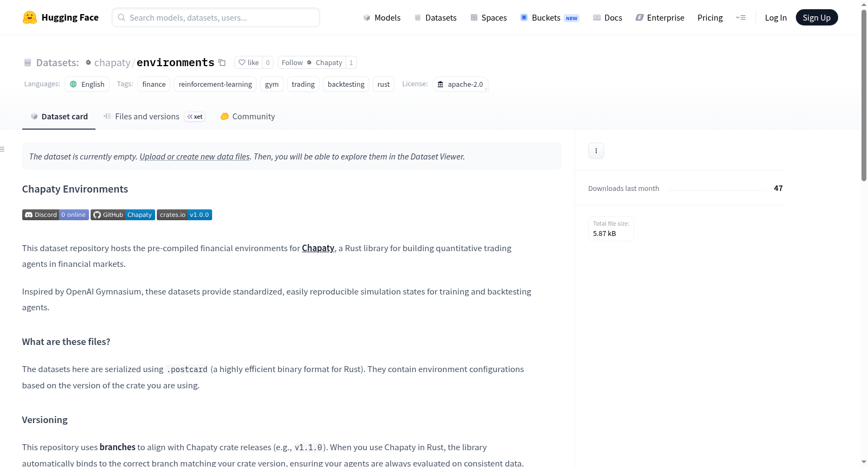Viewport: 868px width, 467px height.
Task: Expand the extra navigation menu
Action: point(741,17)
